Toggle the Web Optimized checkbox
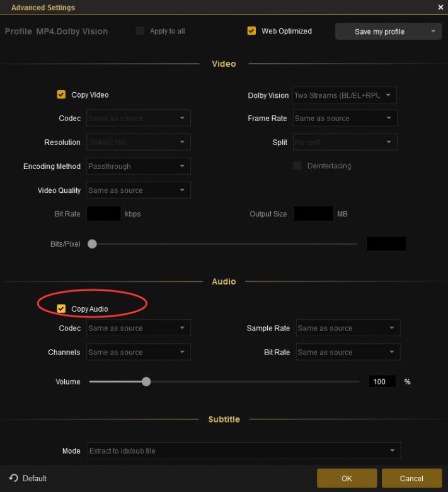The height and width of the screenshot is (492, 448). (251, 31)
